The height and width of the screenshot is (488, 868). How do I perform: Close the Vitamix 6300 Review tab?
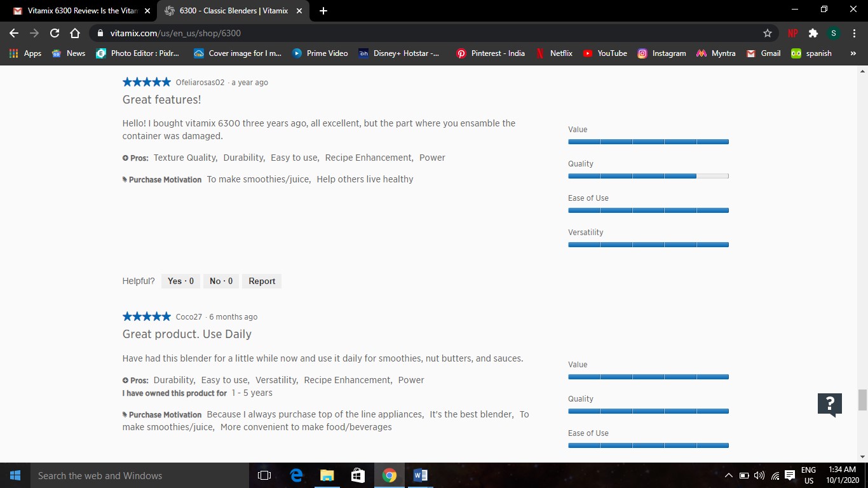click(x=147, y=11)
